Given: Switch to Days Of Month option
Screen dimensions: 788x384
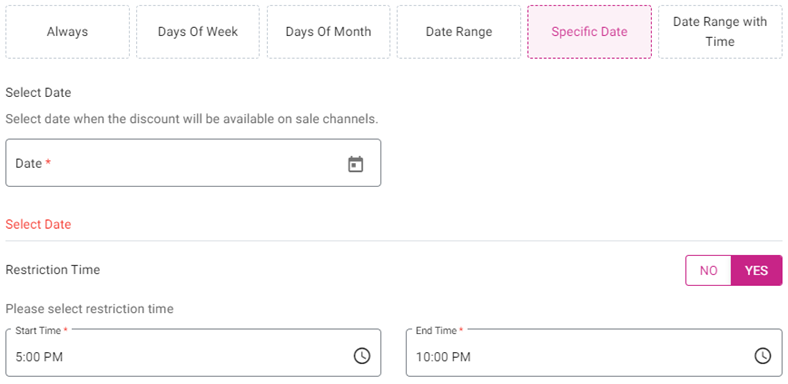Looking at the screenshot, I should (x=328, y=32).
